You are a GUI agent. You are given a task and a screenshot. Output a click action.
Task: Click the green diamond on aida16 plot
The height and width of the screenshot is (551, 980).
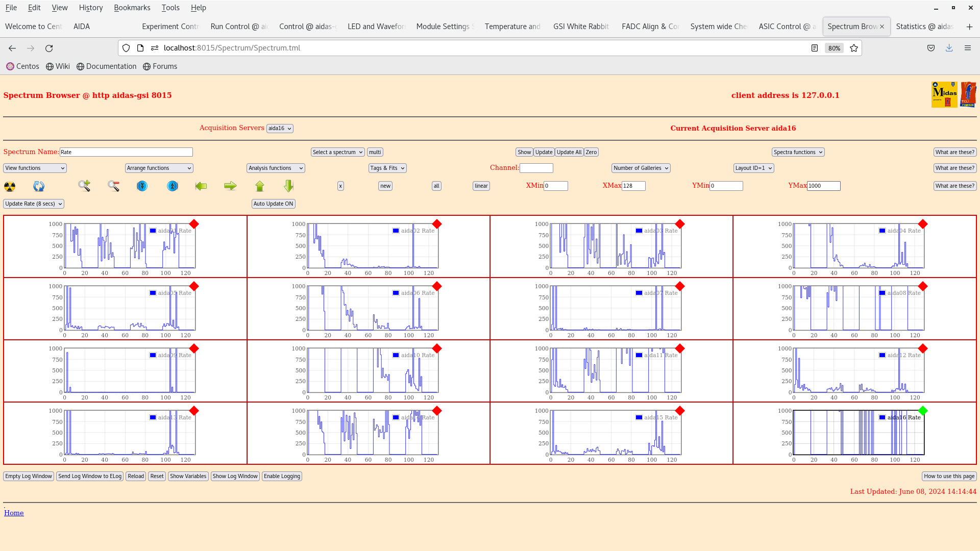pos(922,411)
